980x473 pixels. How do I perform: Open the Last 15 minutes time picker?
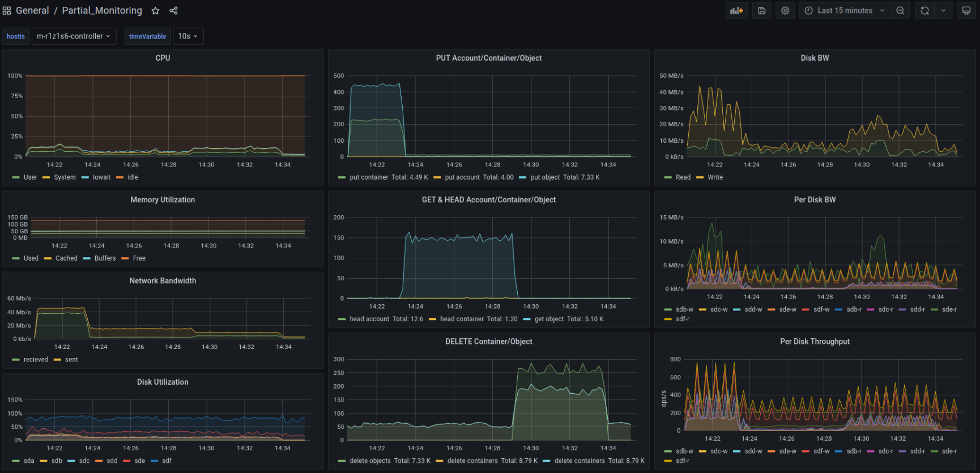(x=845, y=11)
